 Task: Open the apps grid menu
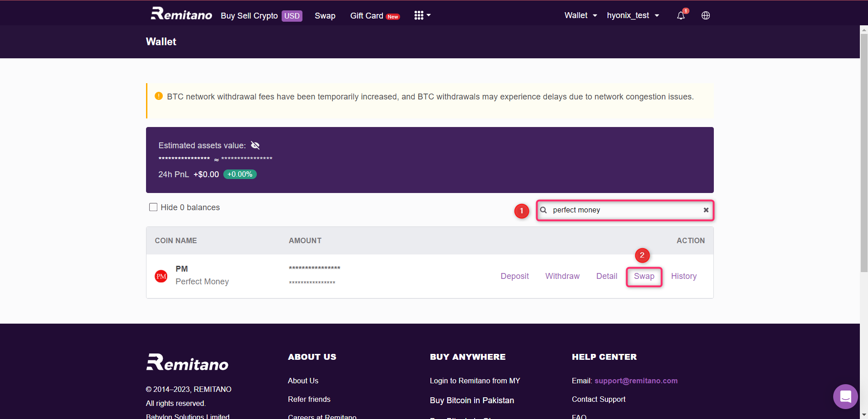[418, 15]
